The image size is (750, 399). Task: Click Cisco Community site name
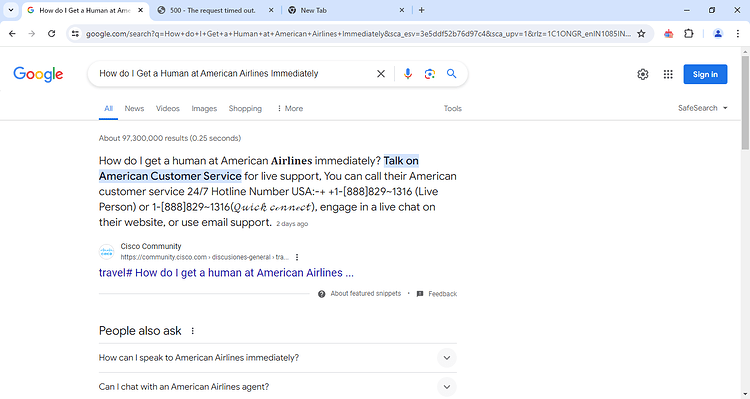click(x=151, y=246)
